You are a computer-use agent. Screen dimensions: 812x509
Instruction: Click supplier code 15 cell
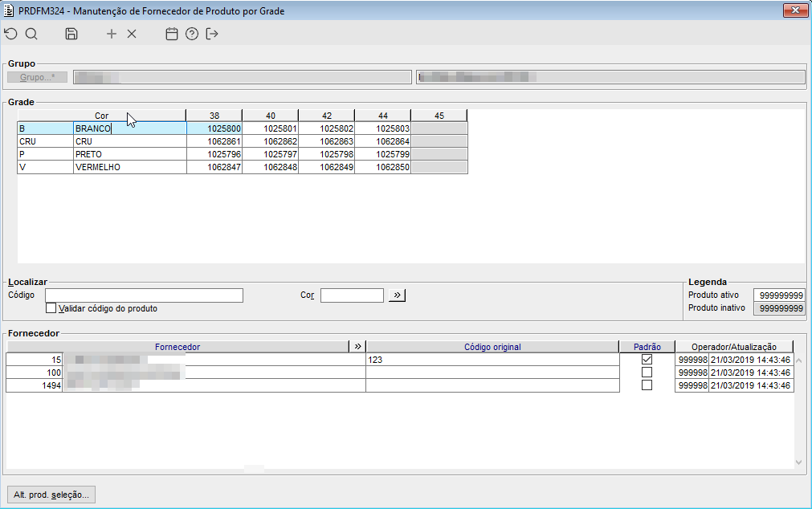coord(35,360)
